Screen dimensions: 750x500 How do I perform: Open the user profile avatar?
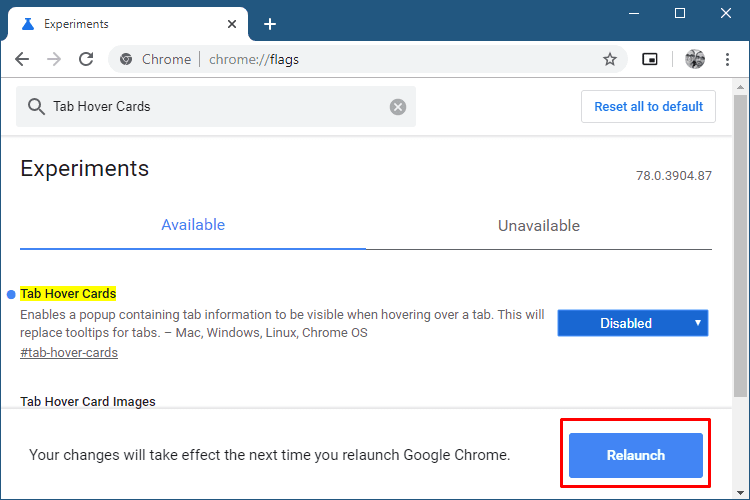[695, 59]
